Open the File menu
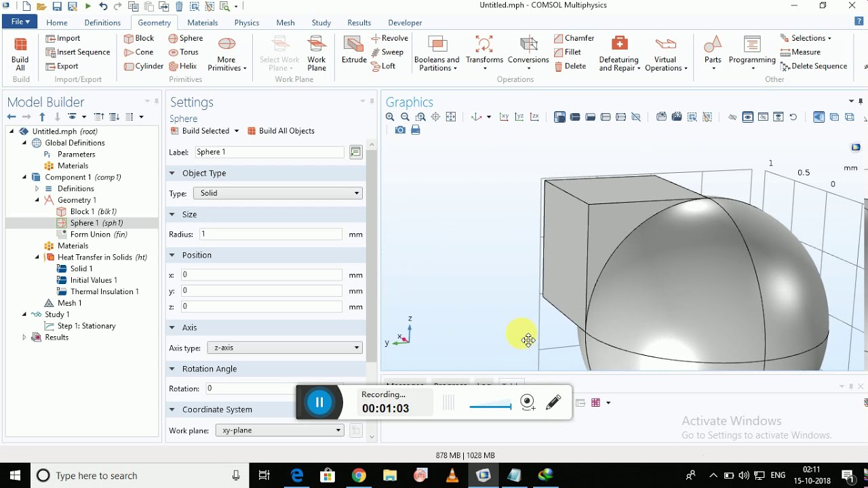This screenshot has width=868, height=488. (20, 22)
